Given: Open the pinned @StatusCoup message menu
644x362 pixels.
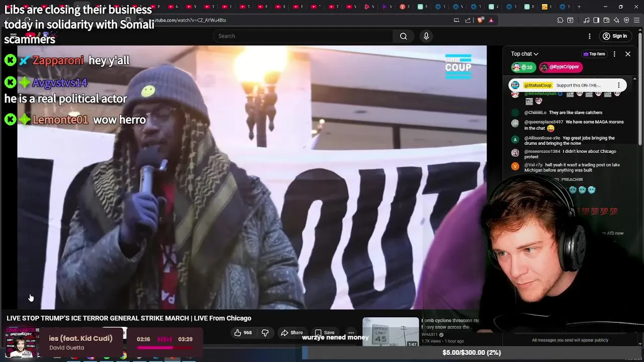Looking at the screenshot, I should 619,85.
